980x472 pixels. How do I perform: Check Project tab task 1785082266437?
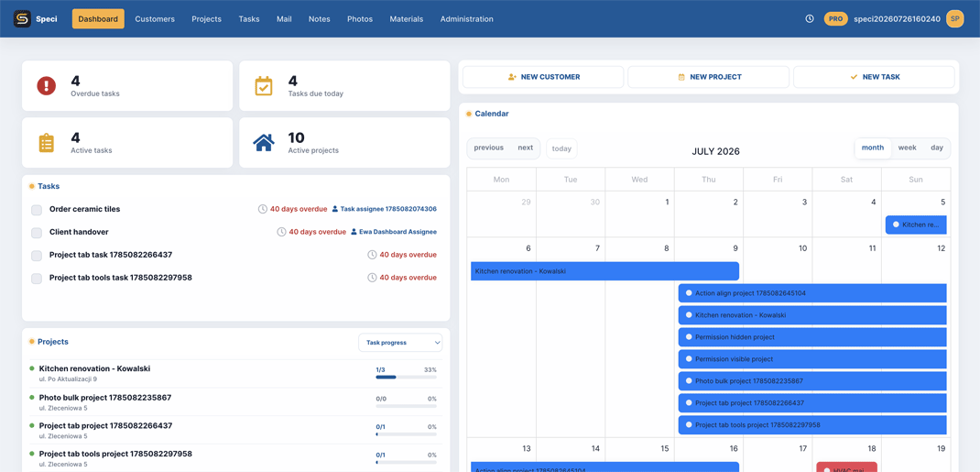click(37, 255)
